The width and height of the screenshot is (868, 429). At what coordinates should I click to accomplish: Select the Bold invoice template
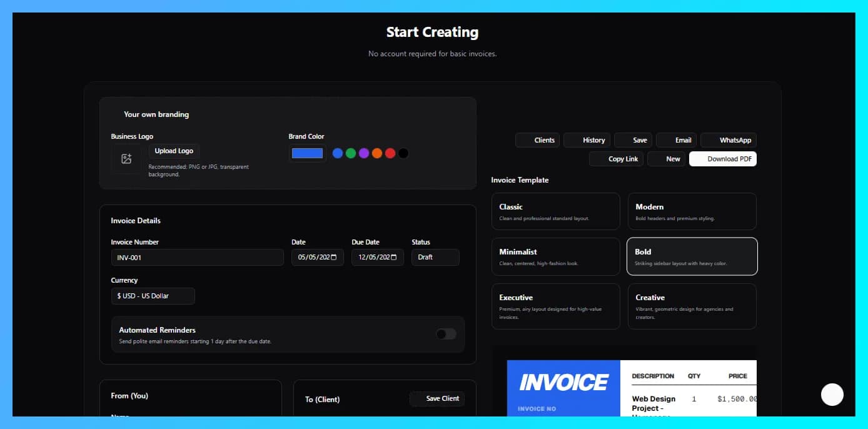tap(692, 256)
